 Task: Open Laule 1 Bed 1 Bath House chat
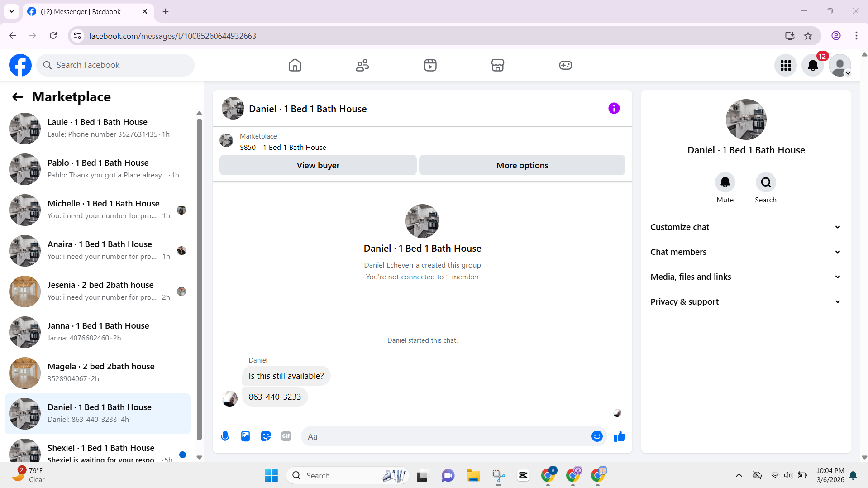97,129
